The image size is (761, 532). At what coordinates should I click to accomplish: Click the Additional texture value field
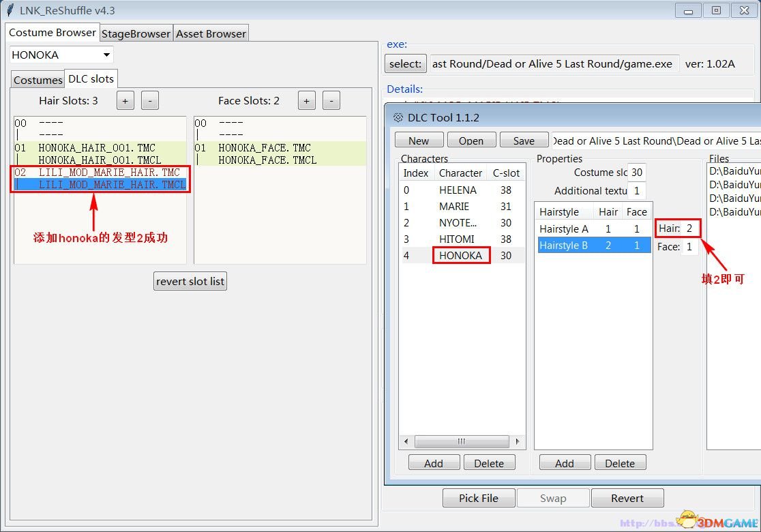point(637,191)
